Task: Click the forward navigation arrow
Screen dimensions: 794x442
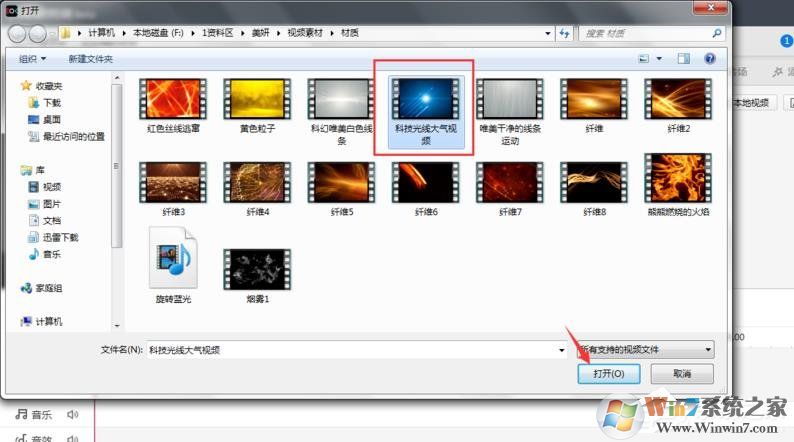Action: [x=37, y=34]
